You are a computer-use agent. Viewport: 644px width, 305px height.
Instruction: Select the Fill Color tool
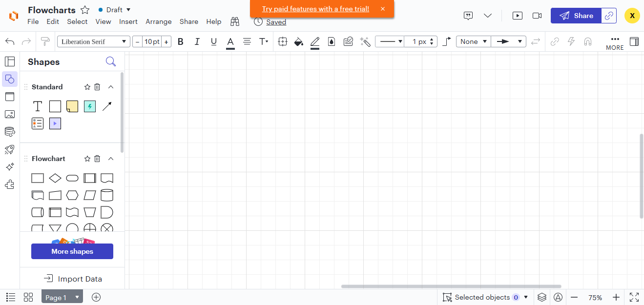pyautogui.click(x=299, y=41)
